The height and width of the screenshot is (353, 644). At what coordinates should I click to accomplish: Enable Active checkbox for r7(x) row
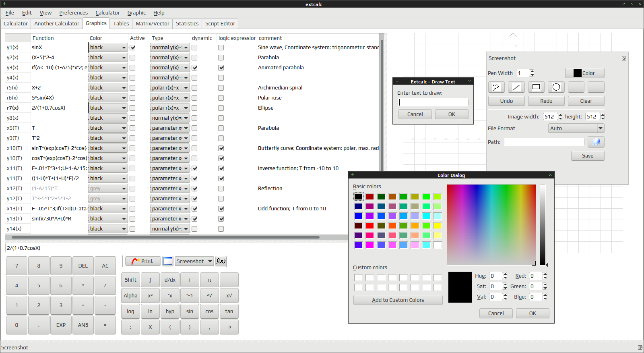coord(132,108)
